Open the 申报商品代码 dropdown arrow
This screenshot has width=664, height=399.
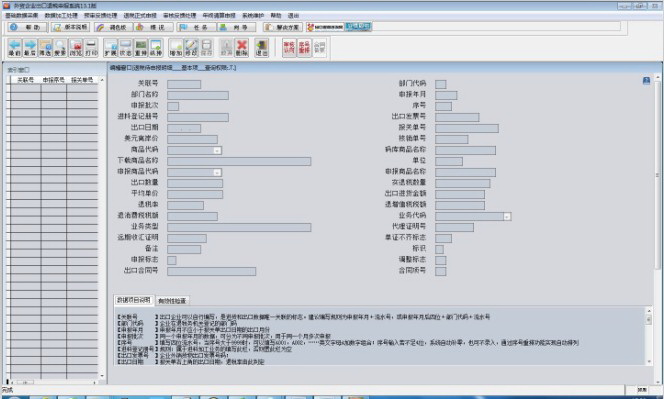217,172
